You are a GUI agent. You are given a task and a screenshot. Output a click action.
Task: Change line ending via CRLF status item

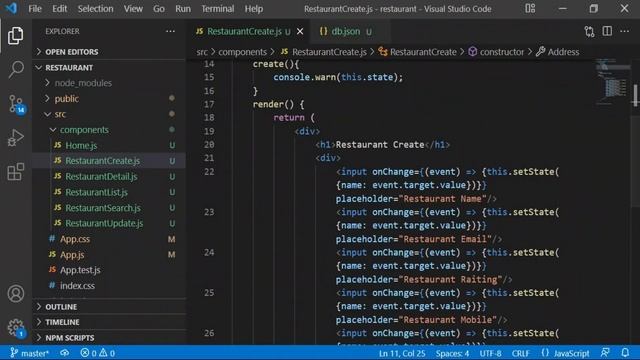pyautogui.click(x=520, y=353)
